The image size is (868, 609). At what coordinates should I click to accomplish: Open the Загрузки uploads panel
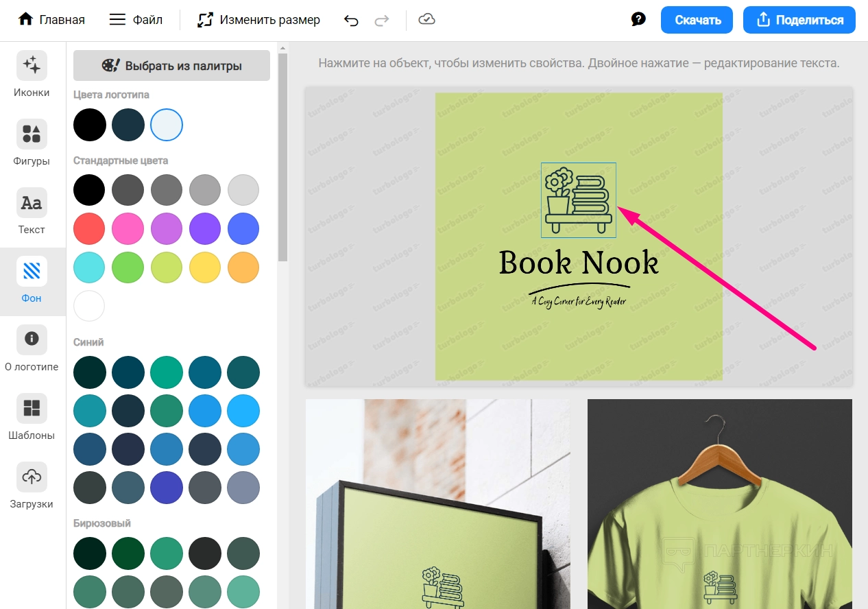pos(32,486)
